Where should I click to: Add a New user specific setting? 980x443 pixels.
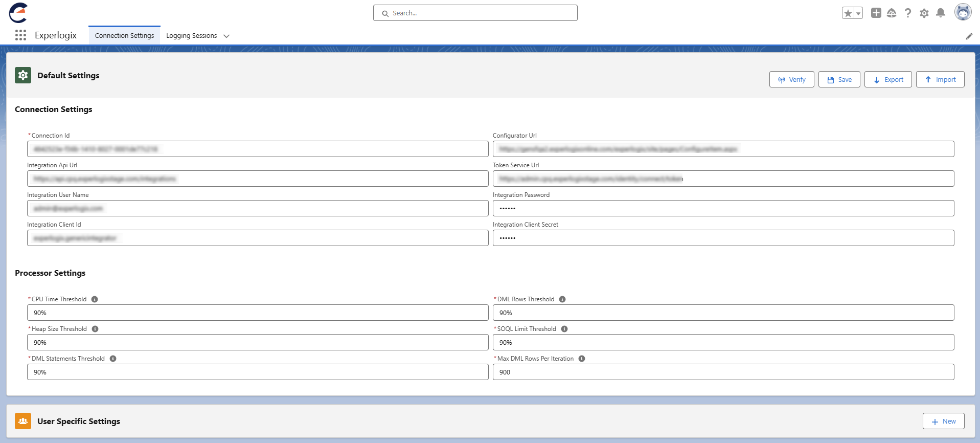click(x=944, y=421)
